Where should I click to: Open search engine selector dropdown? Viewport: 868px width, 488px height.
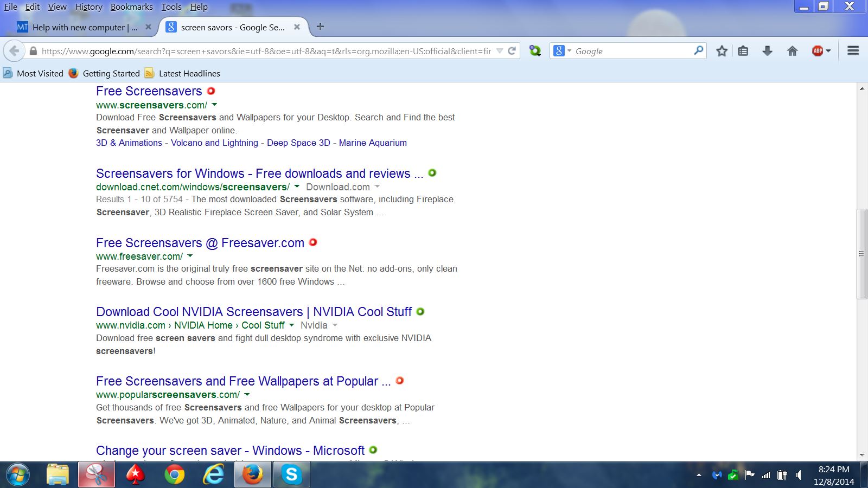[562, 51]
